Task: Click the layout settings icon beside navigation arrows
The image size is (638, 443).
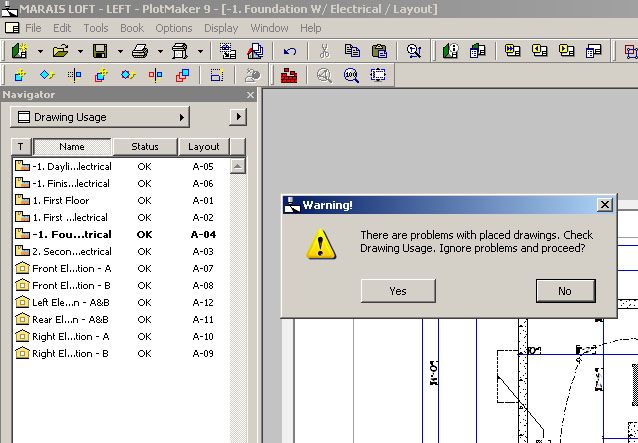Action: click(x=594, y=51)
